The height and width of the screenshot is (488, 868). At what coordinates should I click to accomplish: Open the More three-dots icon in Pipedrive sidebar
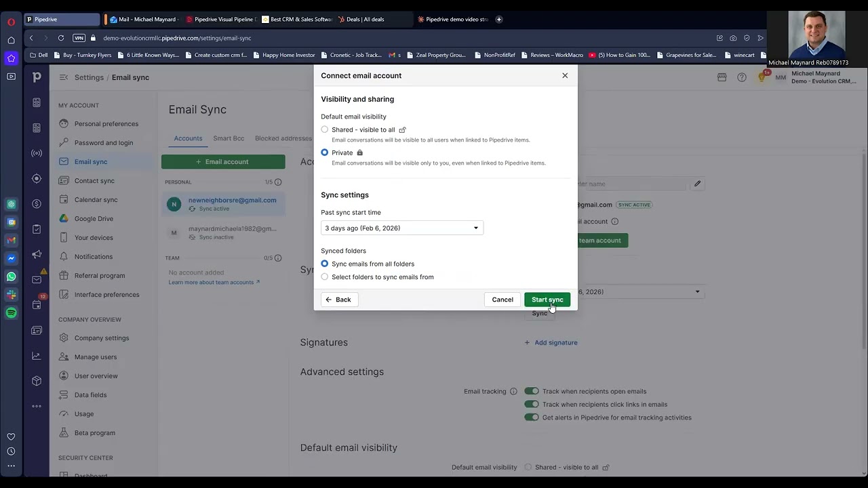click(x=37, y=406)
